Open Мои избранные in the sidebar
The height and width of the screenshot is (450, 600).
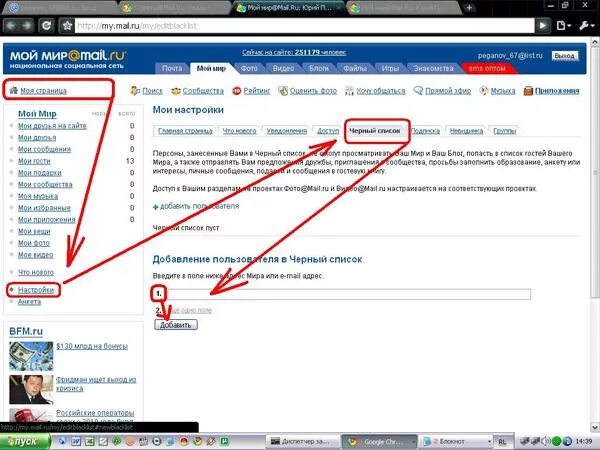coord(44,208)
